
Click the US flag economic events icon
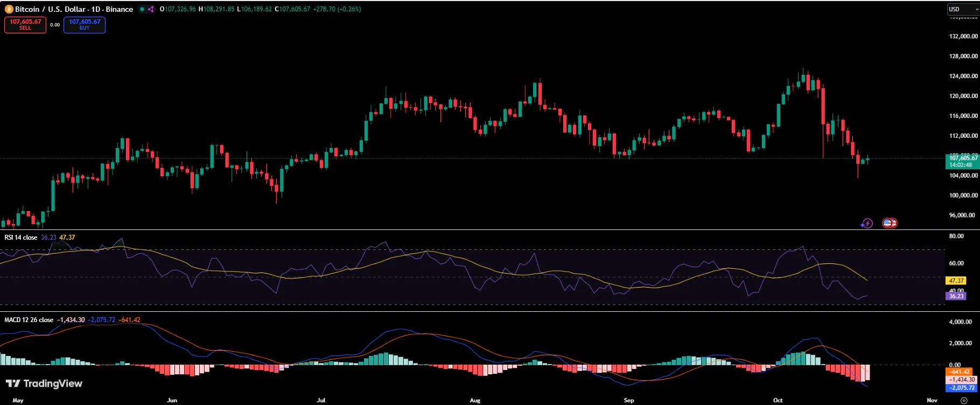pyautogui.click(x=890, y=223)
